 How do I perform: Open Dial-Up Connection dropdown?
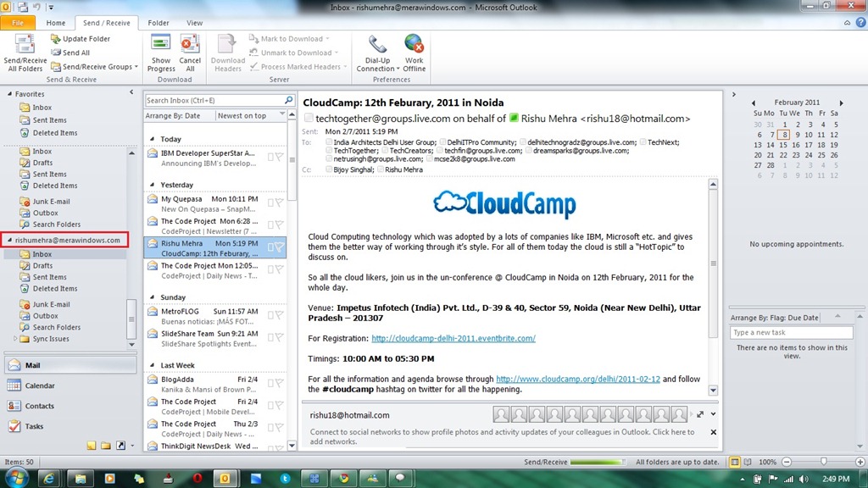(x=377, y=53)
